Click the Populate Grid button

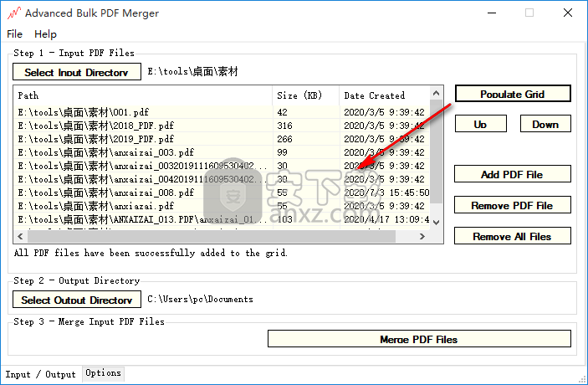(x=513, y=94)
